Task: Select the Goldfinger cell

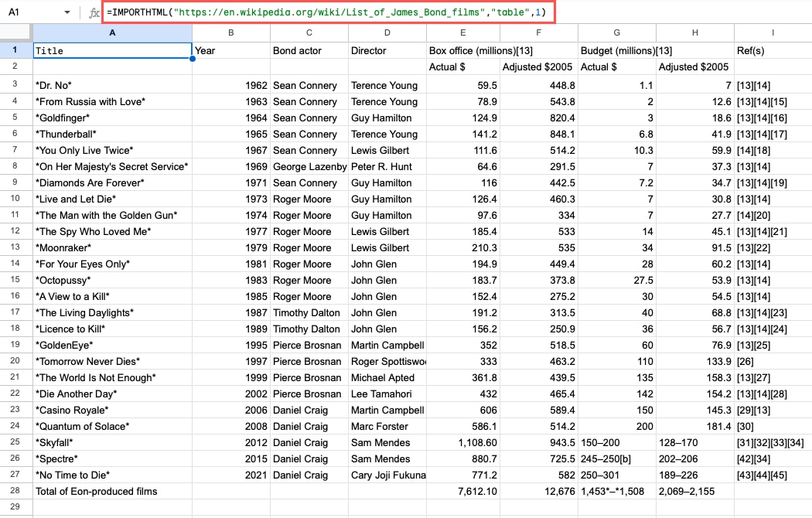Action: point(112,118)
